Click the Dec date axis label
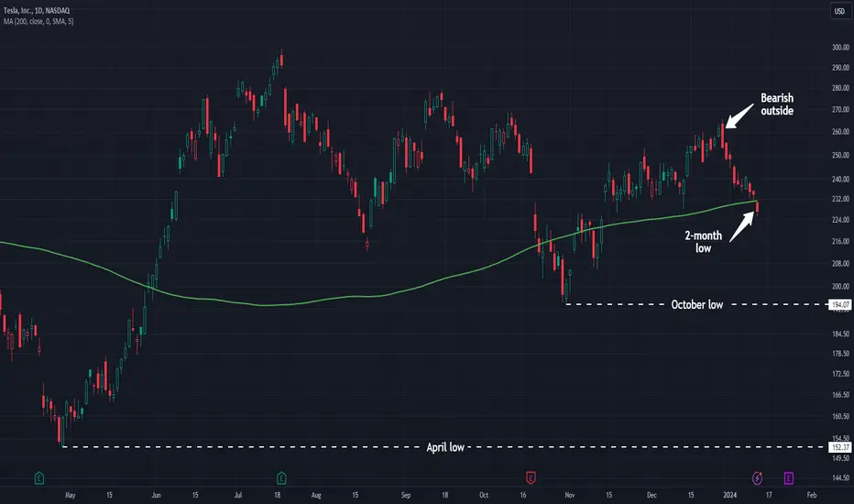This screenshot has height=504, width=854. [651, 495]
